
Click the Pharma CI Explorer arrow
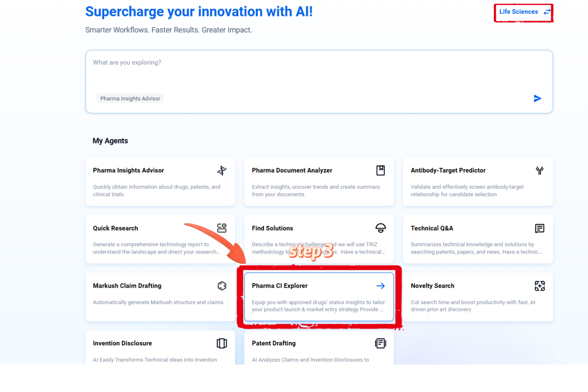pyautogui.click(x=380, y=286)
